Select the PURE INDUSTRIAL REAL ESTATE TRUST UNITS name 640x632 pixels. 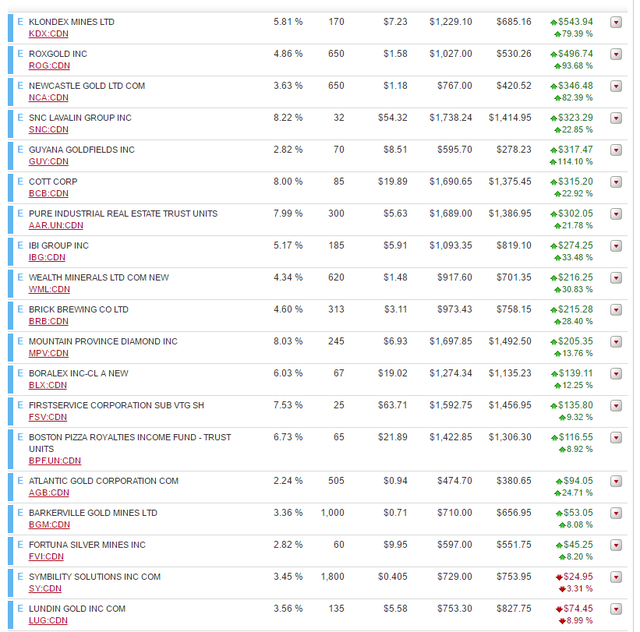[x=123, y=214]
